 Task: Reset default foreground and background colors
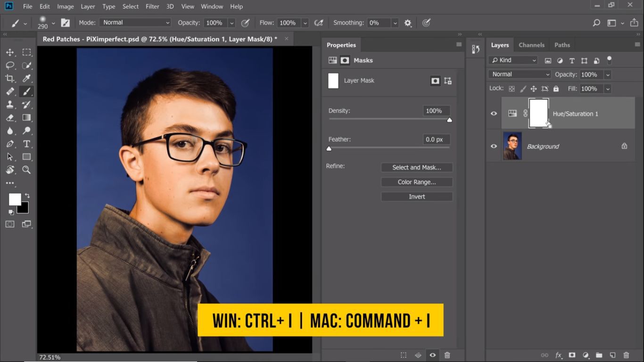11,213
